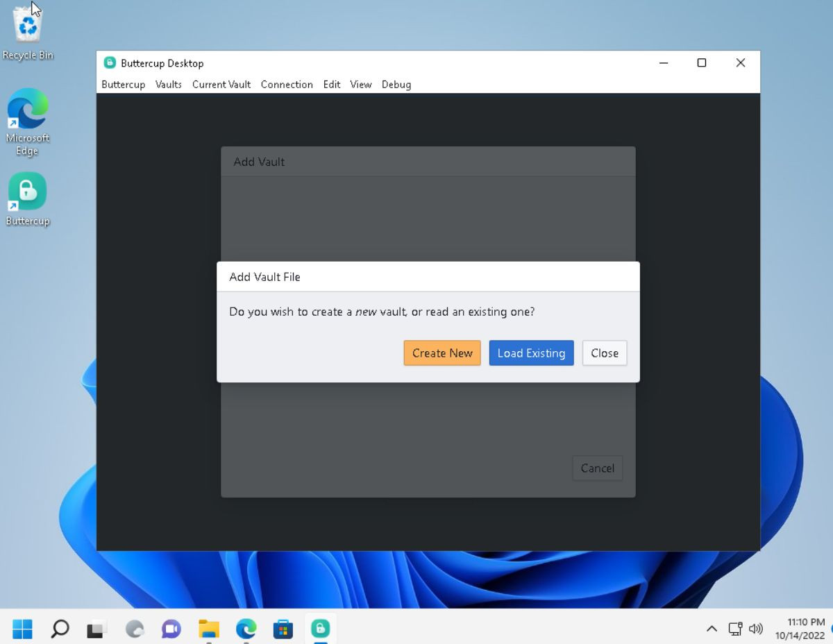This screenshot has width=833, height=644.
Task: Open the Connection menu
Action: pos(287,84)
